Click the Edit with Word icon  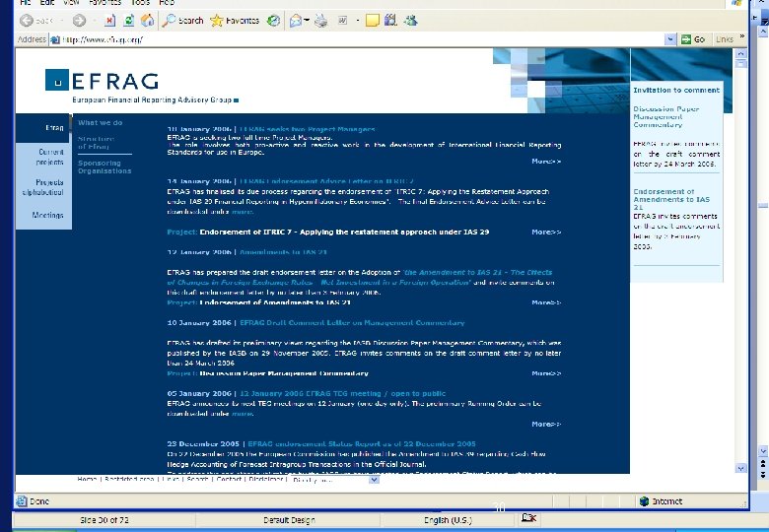point(343,21)
